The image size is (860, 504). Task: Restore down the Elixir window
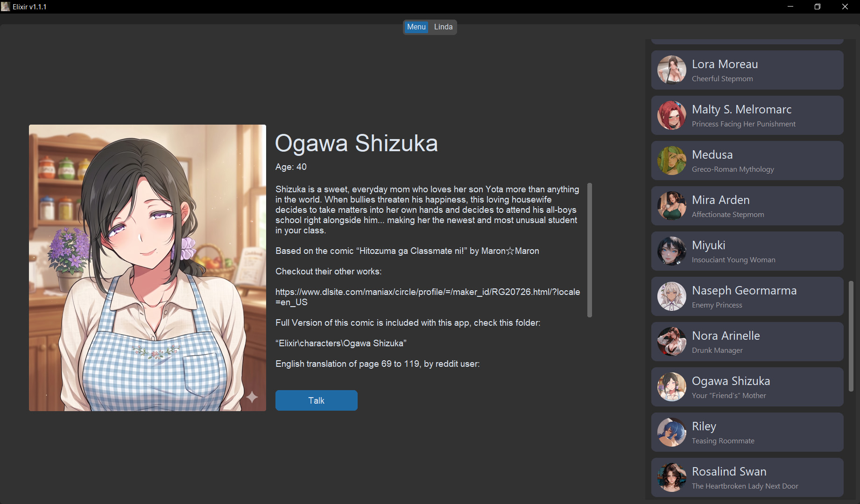click(818, 7)
